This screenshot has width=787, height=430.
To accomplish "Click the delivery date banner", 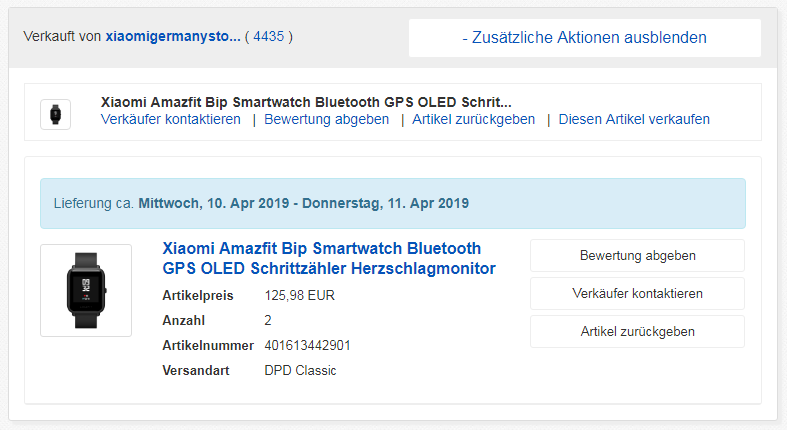I will pos(392,203).
